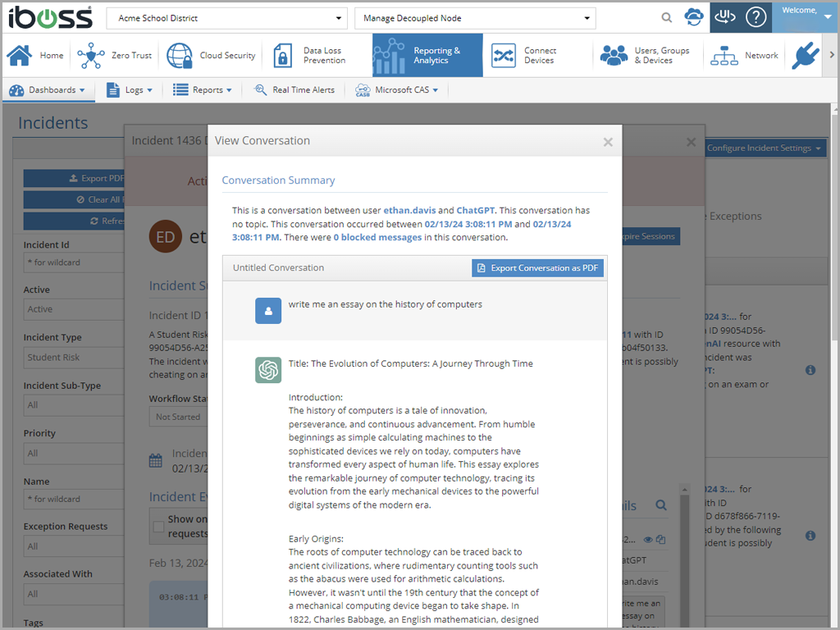
Task: Click the Incident Id wildcard input field
Action: [x=74, y=262]
